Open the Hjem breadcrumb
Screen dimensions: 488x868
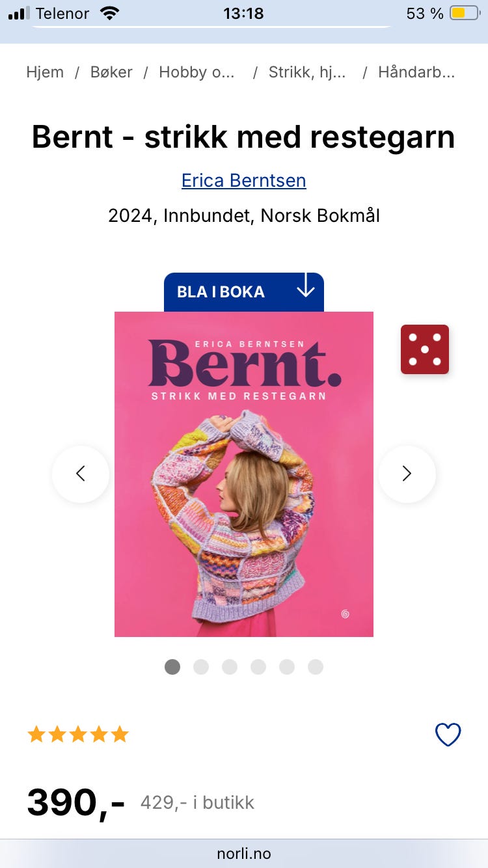click(x=45, y=72)
